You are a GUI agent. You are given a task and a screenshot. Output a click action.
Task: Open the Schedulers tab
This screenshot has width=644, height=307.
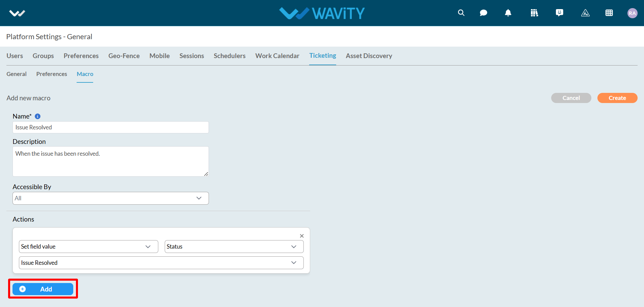click(230, 56)
